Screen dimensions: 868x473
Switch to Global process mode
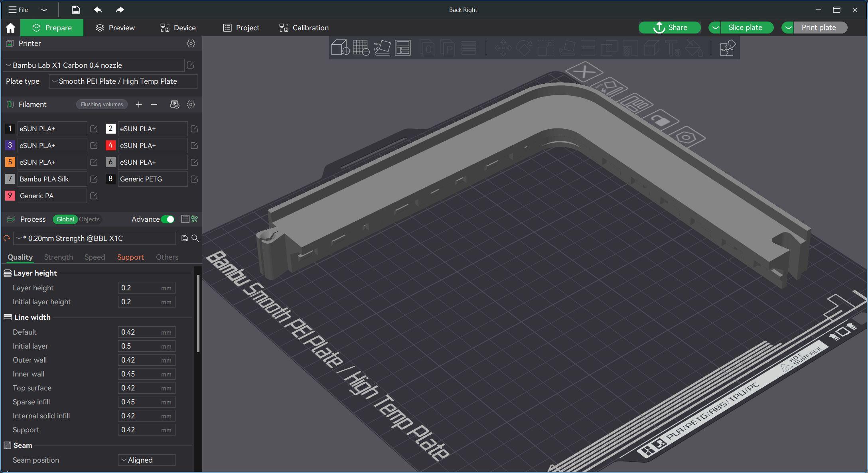65,219
